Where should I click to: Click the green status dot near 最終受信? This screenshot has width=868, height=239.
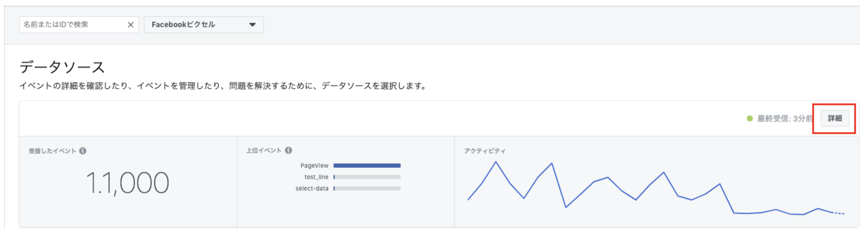[749, 119]
